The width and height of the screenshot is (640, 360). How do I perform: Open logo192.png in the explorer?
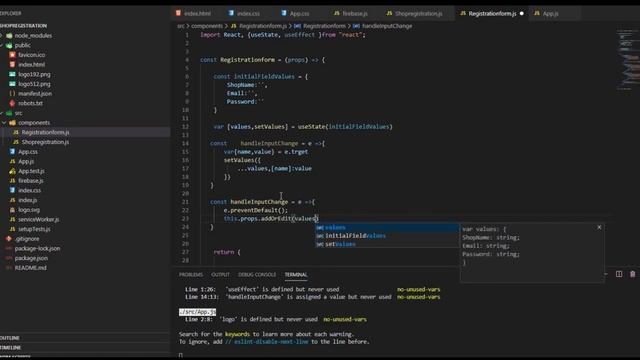coord(34,74)
